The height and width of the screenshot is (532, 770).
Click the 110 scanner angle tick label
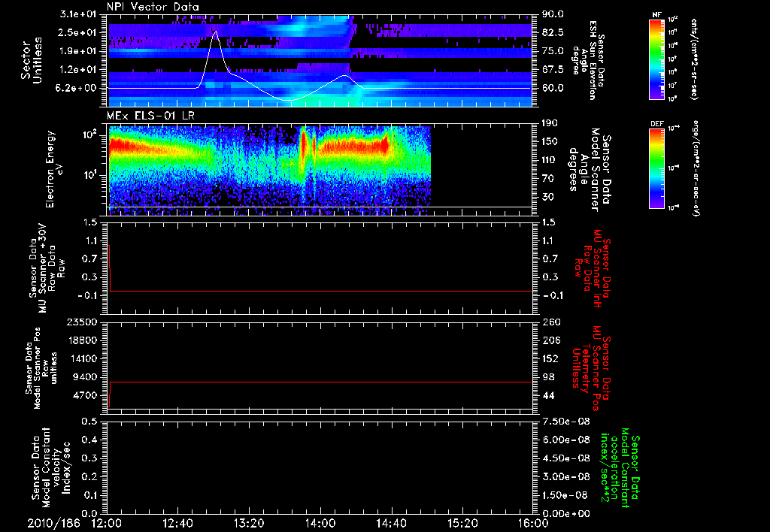point(550,160)
